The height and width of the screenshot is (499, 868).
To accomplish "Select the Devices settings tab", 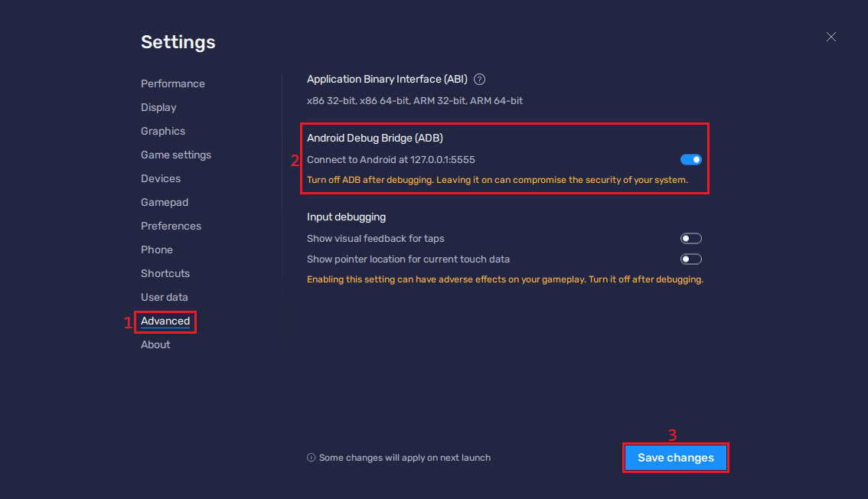I will [x=161, y=178].
